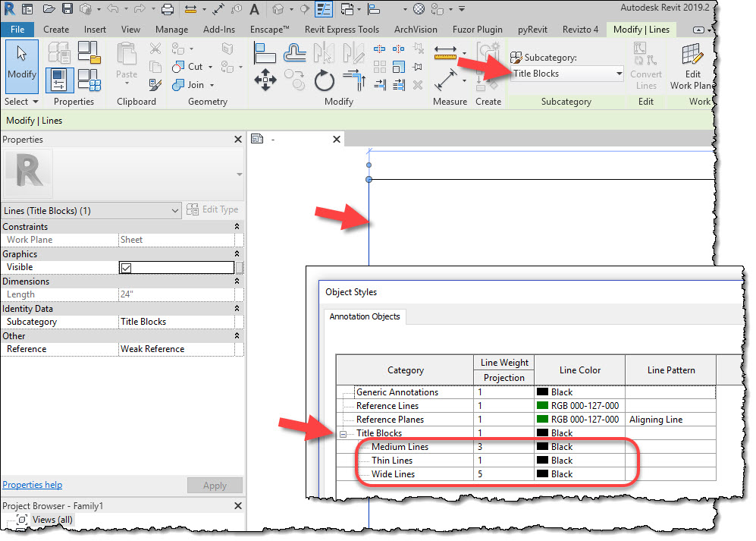Click Save in the Quick Access Toolbar
Screen dimensions: 756x541
tap(67, 8)
